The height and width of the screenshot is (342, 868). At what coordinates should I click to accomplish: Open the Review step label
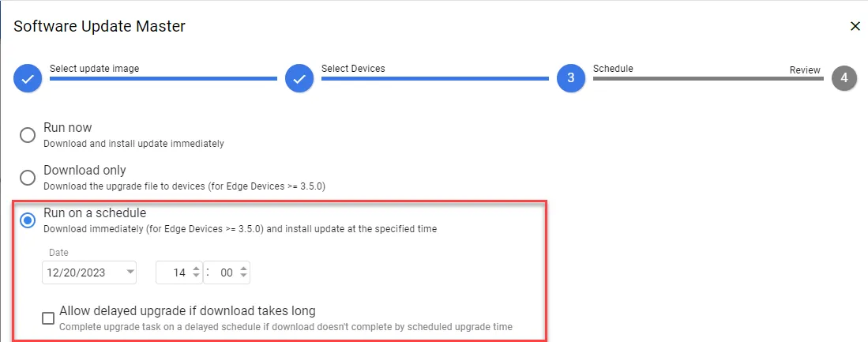(805, 70)
